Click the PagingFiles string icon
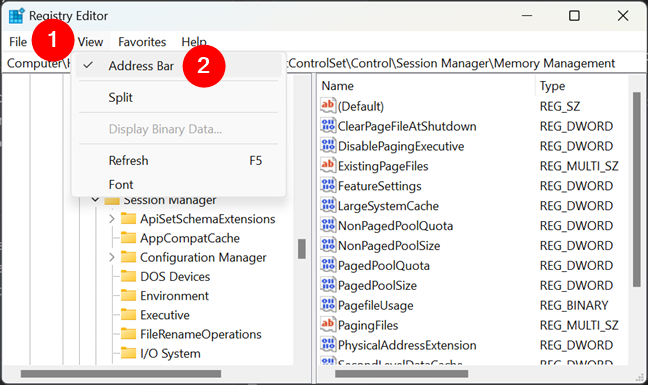Image resolution: width=648 pixels, height=385 pixels. point(328,324)
